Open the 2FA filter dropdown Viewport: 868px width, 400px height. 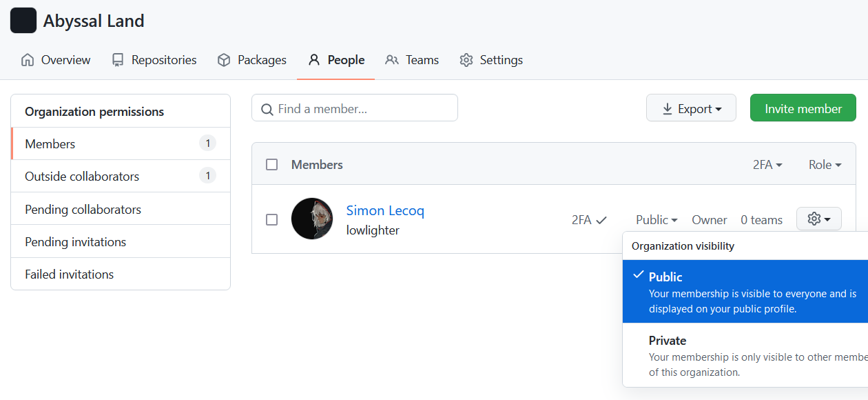pyautogui.click(x=767, y=164)
